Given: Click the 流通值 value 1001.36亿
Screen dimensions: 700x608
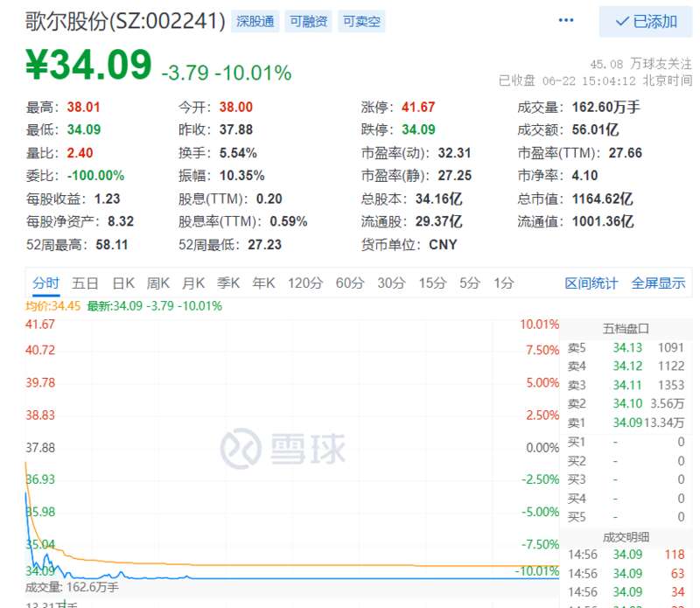Looking at the screenshot, I should tap(603, 221).
